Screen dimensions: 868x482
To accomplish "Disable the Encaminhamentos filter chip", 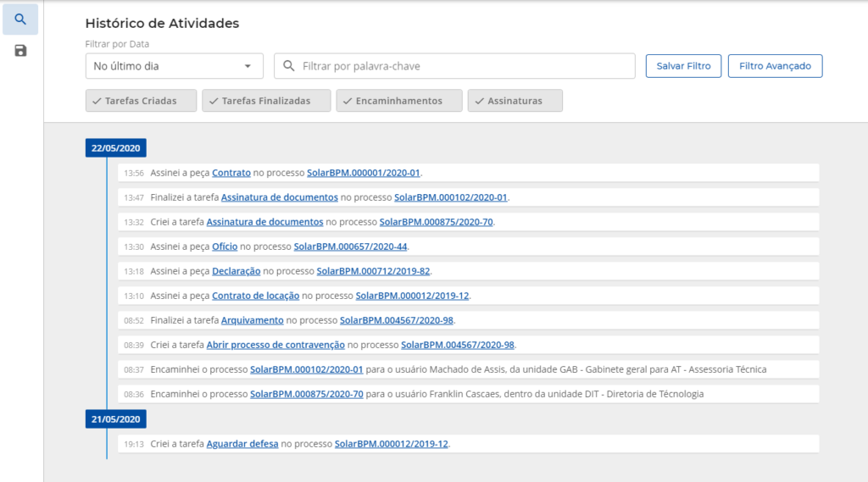I will 398,101.
